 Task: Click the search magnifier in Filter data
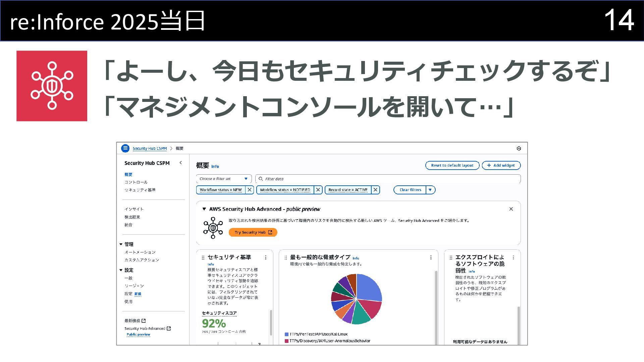[261, 179]
